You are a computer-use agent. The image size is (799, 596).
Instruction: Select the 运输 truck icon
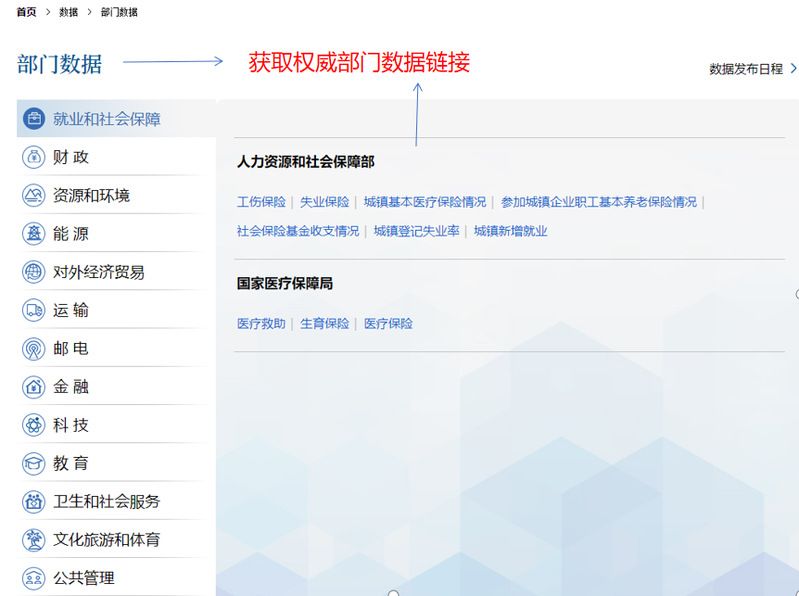pos(34,310)
